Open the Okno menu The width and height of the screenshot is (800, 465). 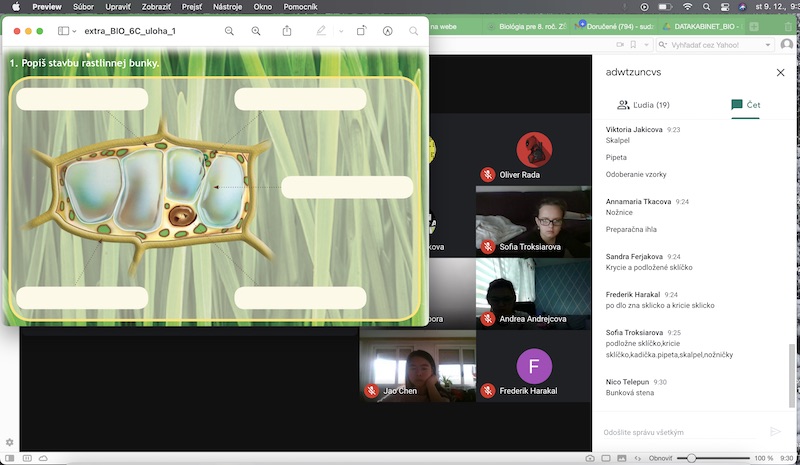click(x=263, y=7)
